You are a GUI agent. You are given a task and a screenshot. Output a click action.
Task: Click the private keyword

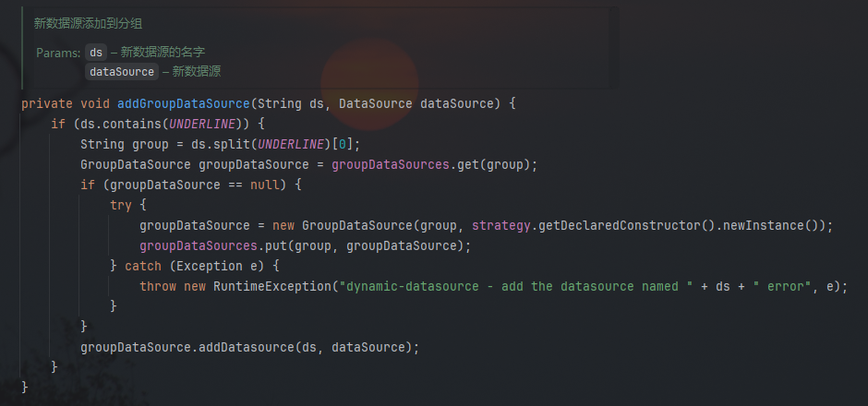point(47,104)
